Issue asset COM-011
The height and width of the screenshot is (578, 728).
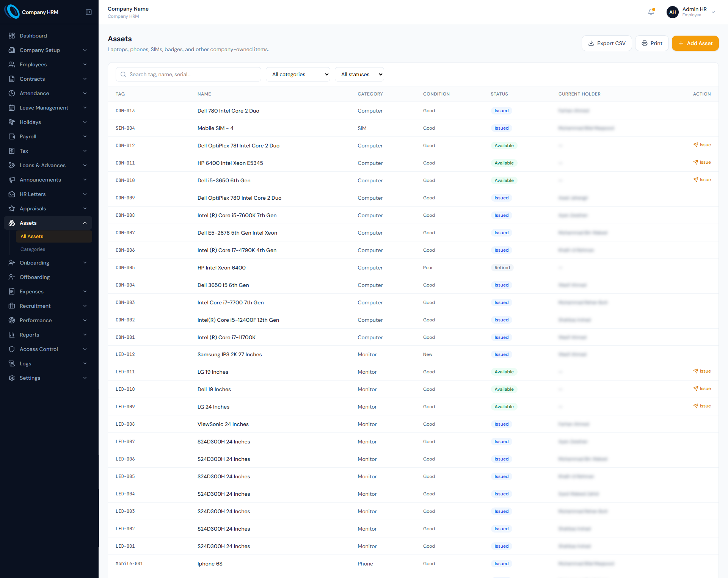coord(702,162)
